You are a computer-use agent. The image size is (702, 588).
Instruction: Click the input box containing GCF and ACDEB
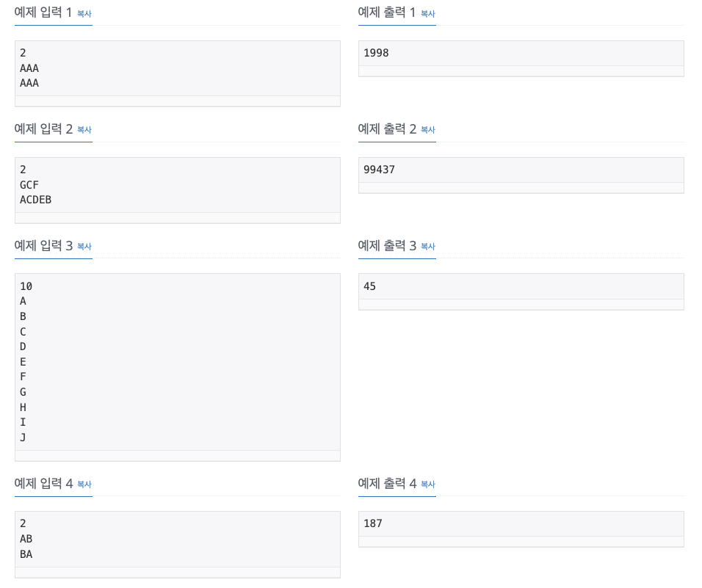point(177,185)
